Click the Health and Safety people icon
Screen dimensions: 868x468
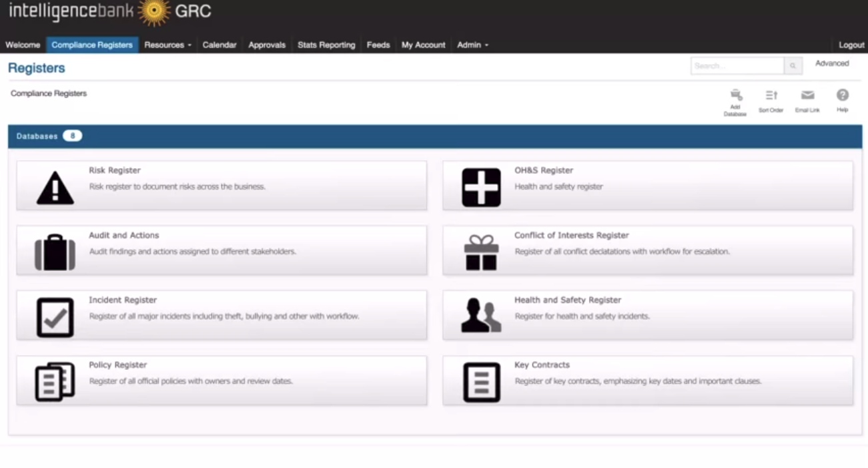click(481, 316)
